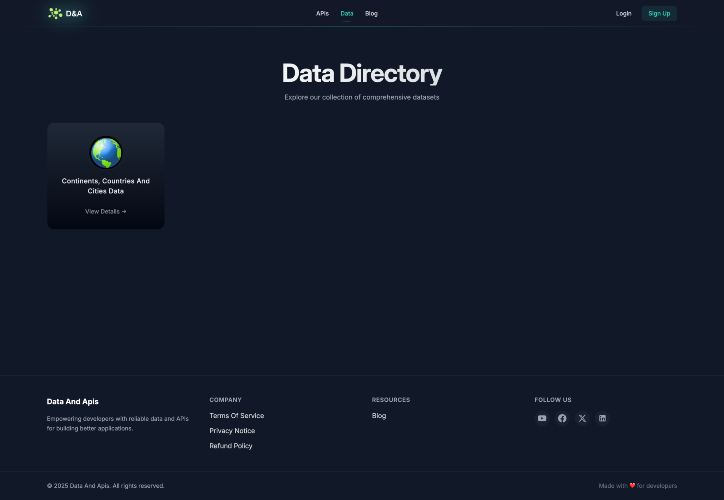The width and height of the screenshot is (724, 500).
Task: Click the FOLLOW US footer heading
Action: click(x=553, y=400)
